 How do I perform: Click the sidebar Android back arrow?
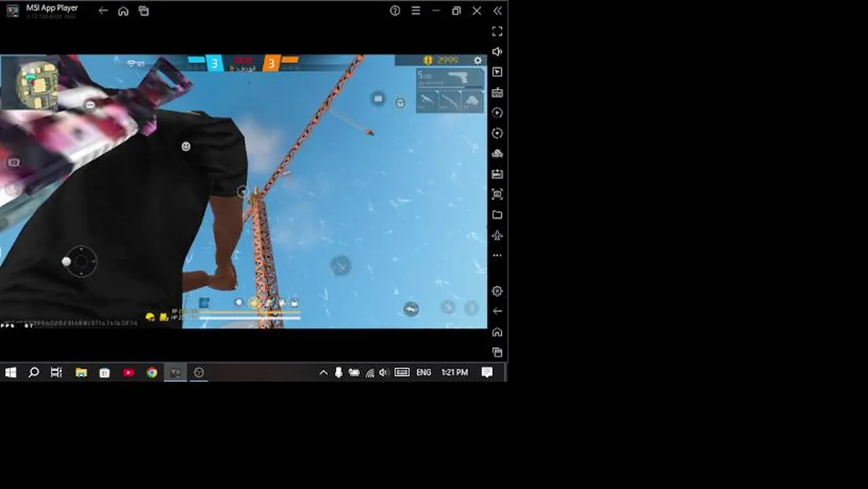tap(497, 311)
